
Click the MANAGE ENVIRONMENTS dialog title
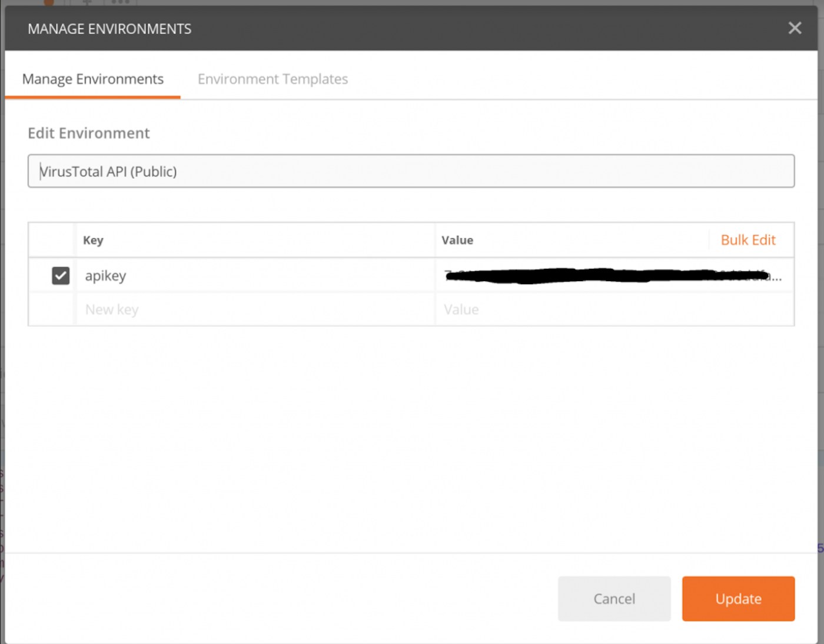pos(109,29)
